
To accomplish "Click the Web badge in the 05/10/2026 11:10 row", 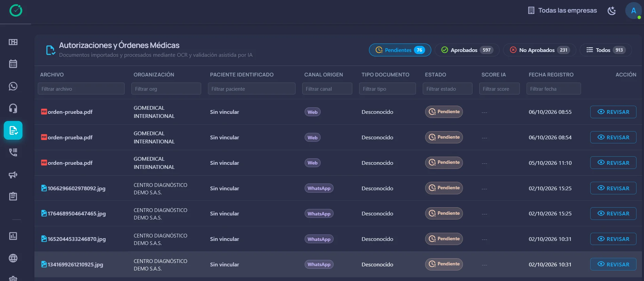I will 312,163.
